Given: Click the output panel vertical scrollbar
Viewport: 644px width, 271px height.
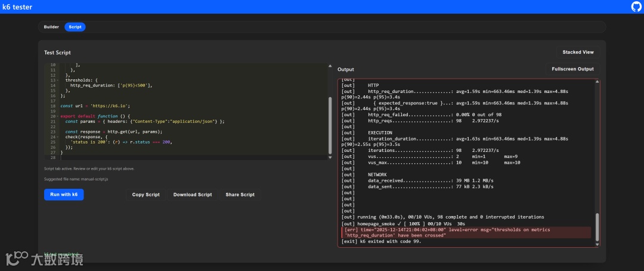Looking at the screenshot, I should 597,226.
